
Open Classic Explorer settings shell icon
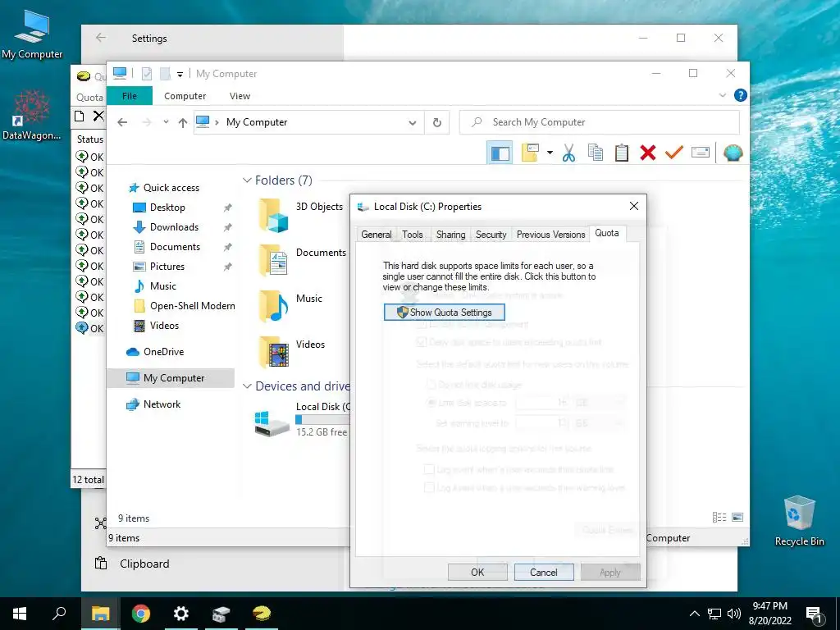pyautogui.click(x=733, y=153)
